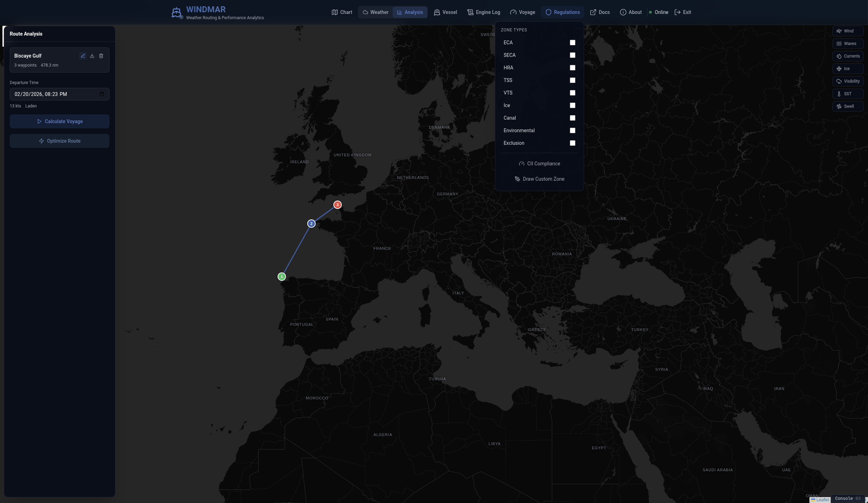868x503 pixels.
Task: Collapse the Regulations dropdown menu
Action: click(563, 12)
